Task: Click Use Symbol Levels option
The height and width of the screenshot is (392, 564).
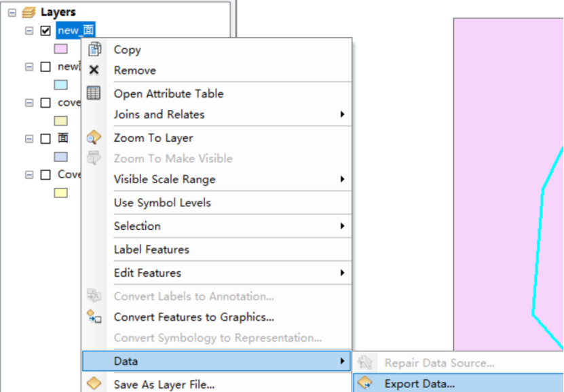Action: (162, 202)
